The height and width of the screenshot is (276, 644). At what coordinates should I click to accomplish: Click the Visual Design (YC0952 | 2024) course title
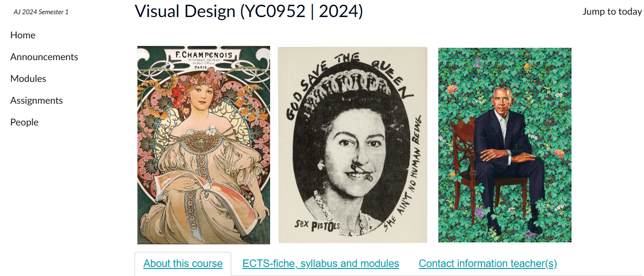click(249, 11)
